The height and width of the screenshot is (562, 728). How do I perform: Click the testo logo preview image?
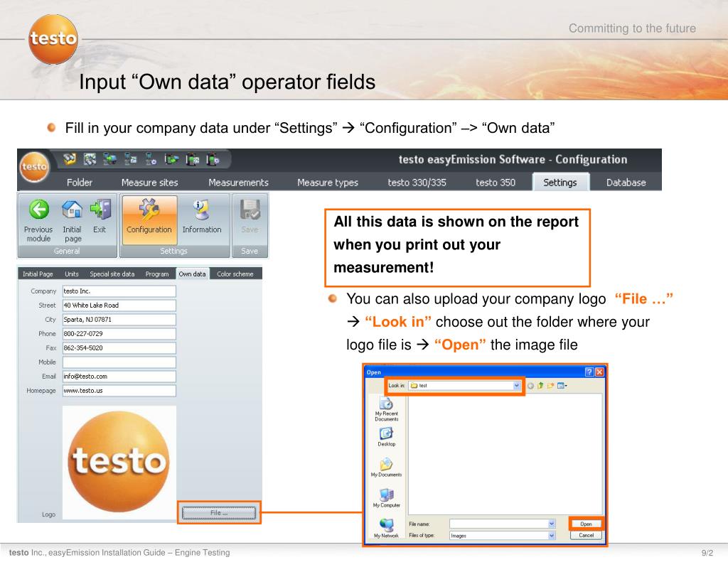click(x=119, y=463)
